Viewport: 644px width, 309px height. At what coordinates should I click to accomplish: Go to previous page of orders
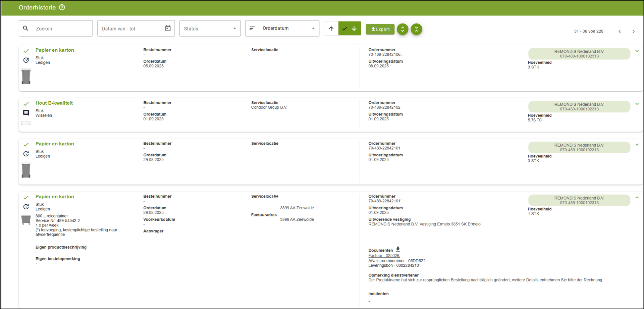[620, 32]
